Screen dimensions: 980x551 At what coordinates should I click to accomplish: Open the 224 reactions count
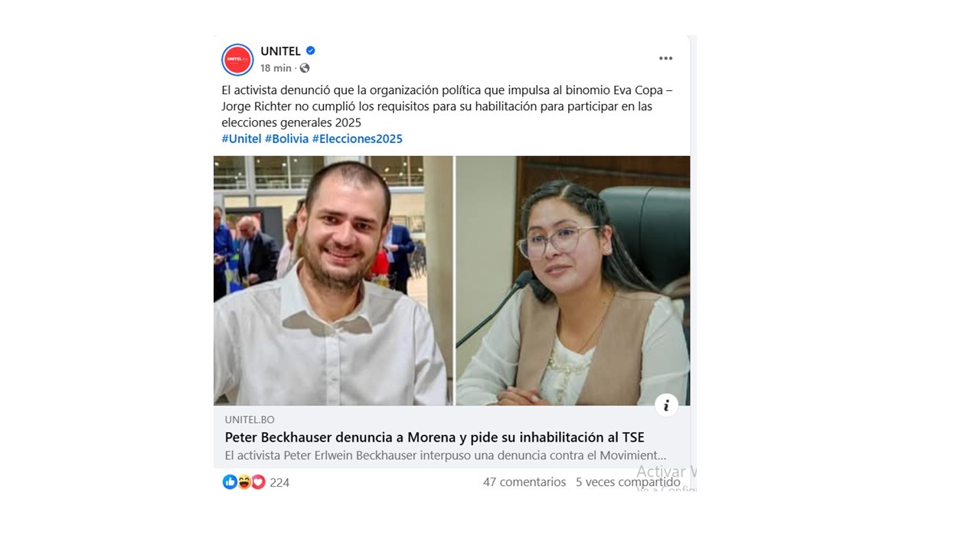(x=279, y=483)
